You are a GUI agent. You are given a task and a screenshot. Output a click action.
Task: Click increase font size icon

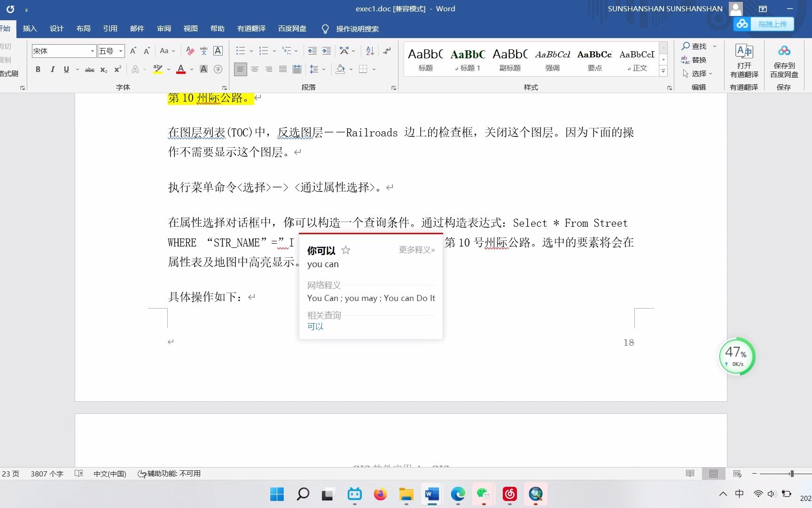[133, 51]
